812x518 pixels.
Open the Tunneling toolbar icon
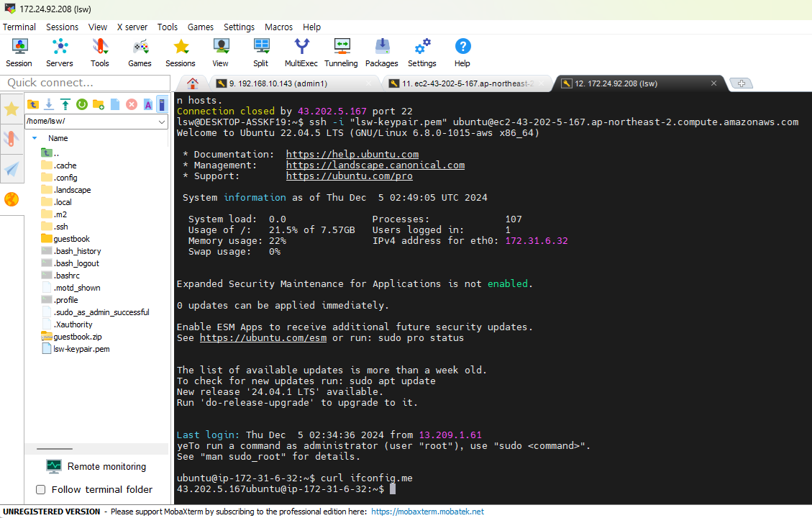(341, 53)
